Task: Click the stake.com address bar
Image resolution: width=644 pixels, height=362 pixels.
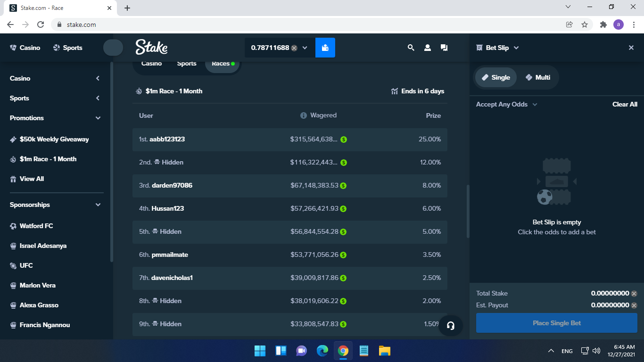Action: pos(306,25)
